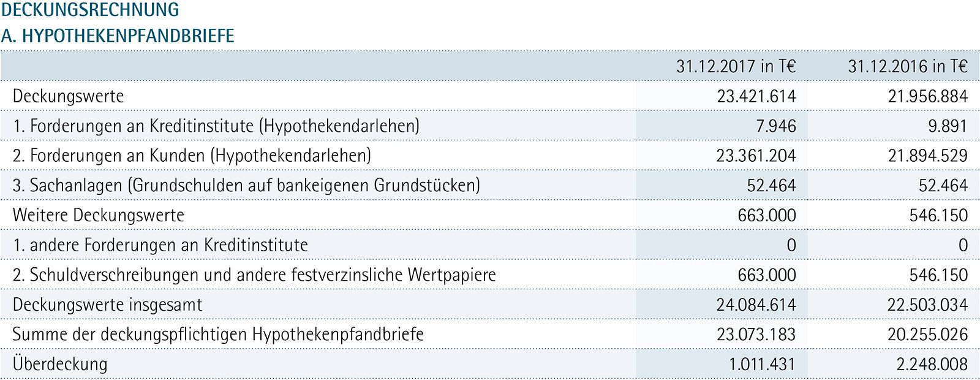Click the 31.12.2017 in T€ column header
The width and height of the screenshot is (980, 380).
(736, 66)
